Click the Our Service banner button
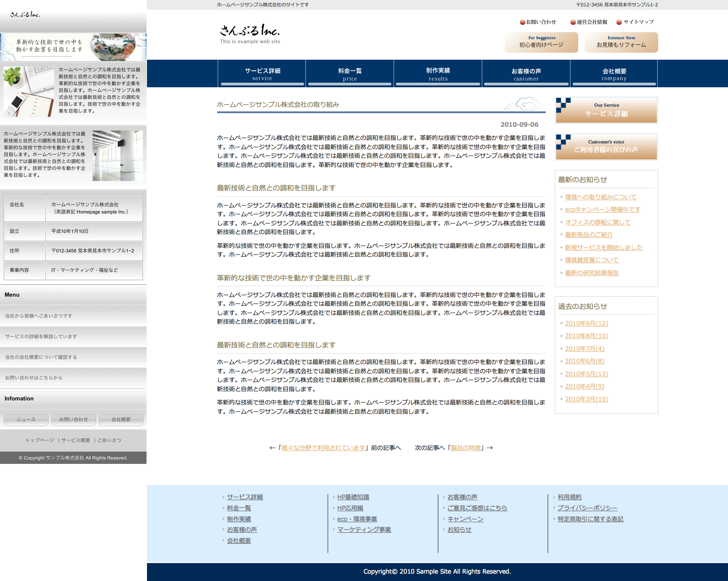This screenshot has width=728, height=581. click(606, 110)
